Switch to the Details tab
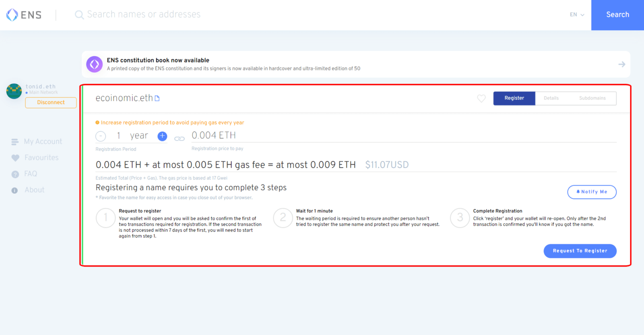The width and height of the screenshot is (644, 335). pyautogui.click(x=551, y=98)
